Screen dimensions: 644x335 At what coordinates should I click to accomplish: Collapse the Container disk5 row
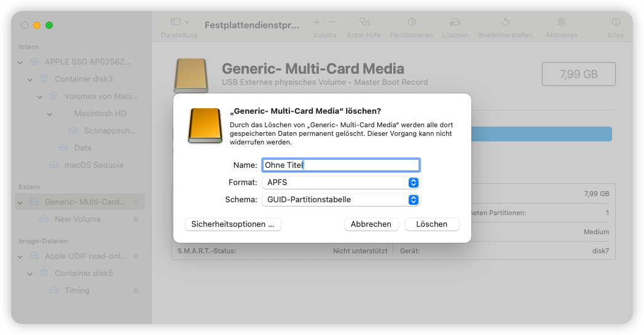(30, 274)
